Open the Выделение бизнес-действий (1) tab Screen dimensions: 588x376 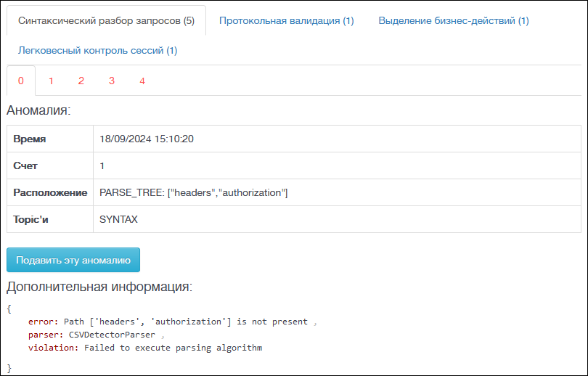pyautogui.click(x=454, y=20)
